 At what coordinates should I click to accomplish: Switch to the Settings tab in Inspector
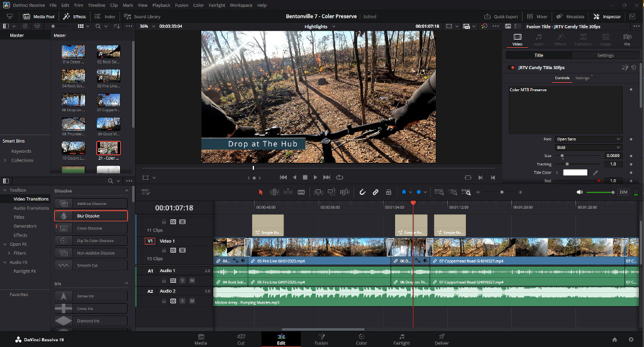click(x=605, y=55)
